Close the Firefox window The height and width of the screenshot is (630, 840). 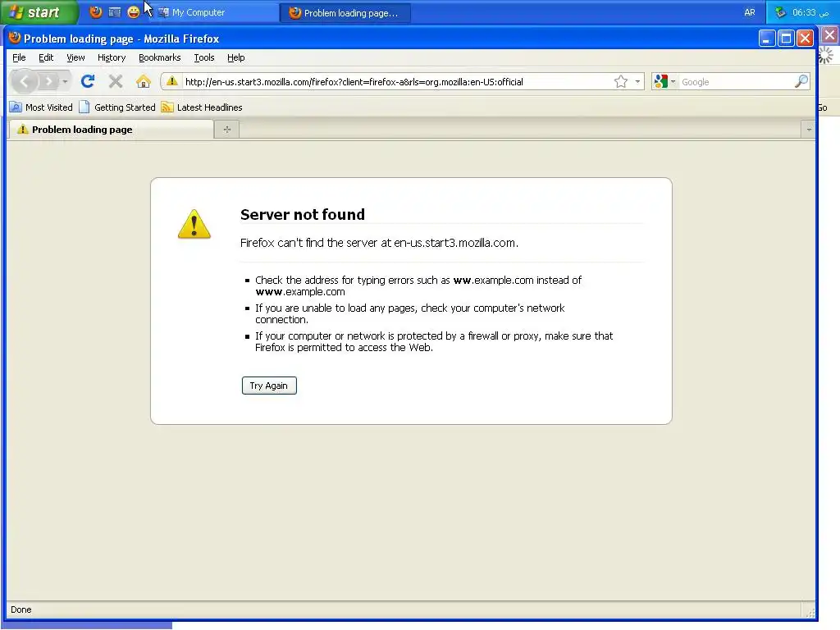click(805, 38)
